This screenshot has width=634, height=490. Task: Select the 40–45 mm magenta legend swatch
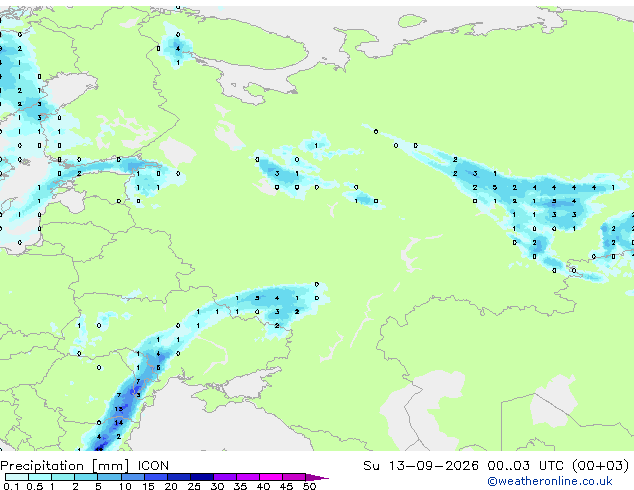(271, 477)
